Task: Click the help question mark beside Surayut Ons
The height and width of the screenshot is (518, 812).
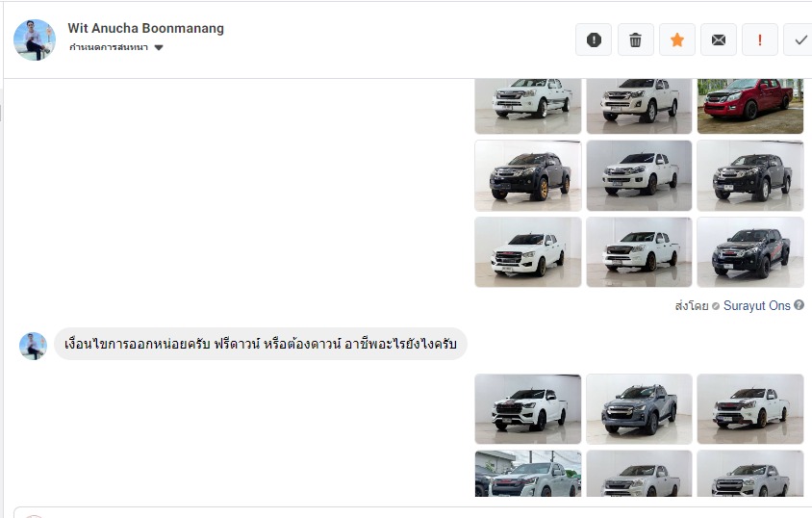Action: click(x=799, y=305)
